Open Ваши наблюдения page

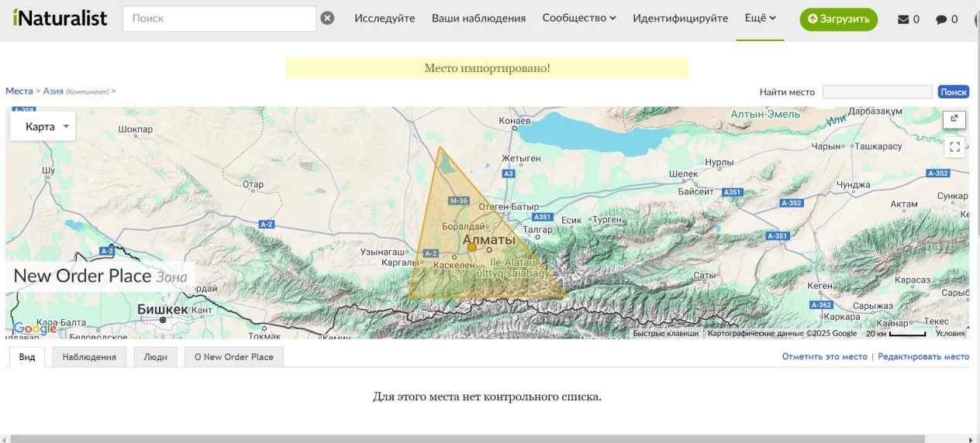pyautogui.click(x=478, y=19)
